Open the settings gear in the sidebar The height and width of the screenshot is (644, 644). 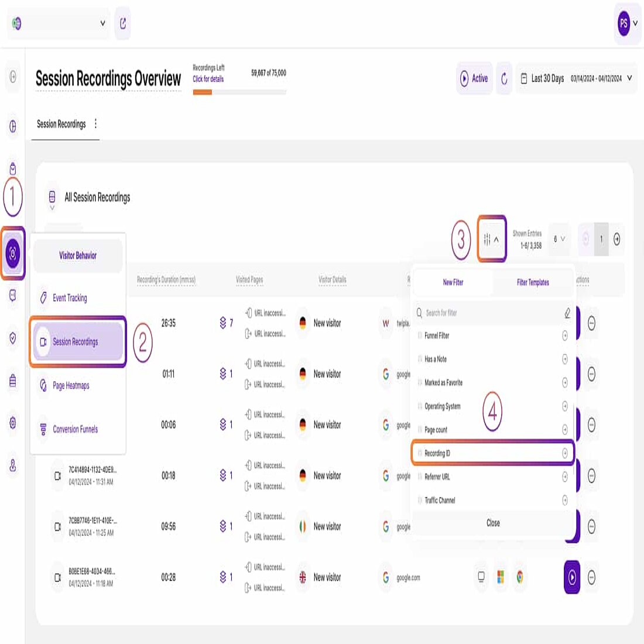12,424
